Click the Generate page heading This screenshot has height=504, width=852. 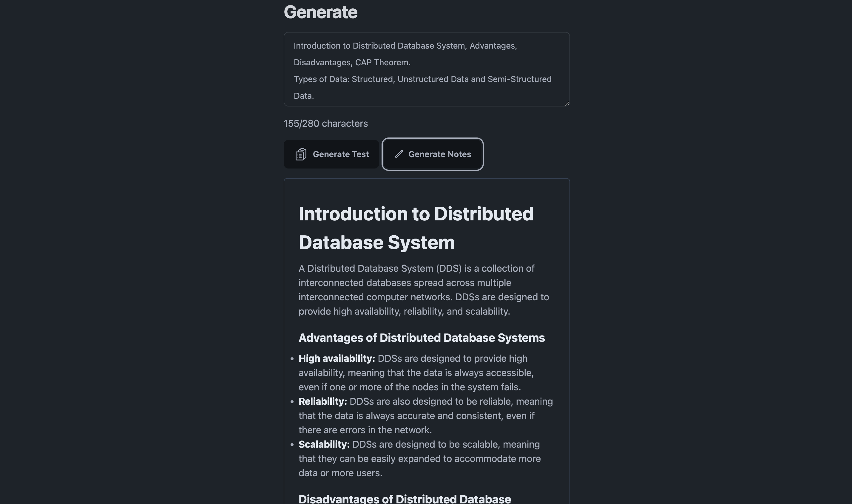coord(320,13)
